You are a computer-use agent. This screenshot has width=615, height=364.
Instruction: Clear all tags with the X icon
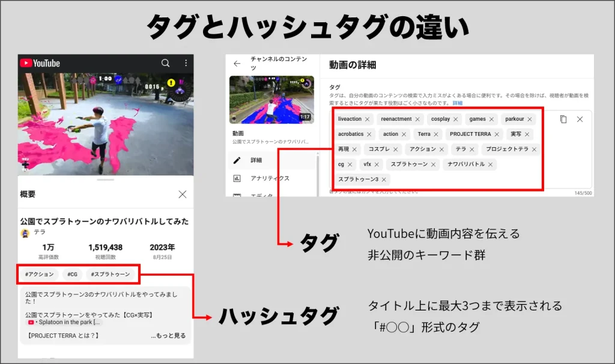click(580, 120)
